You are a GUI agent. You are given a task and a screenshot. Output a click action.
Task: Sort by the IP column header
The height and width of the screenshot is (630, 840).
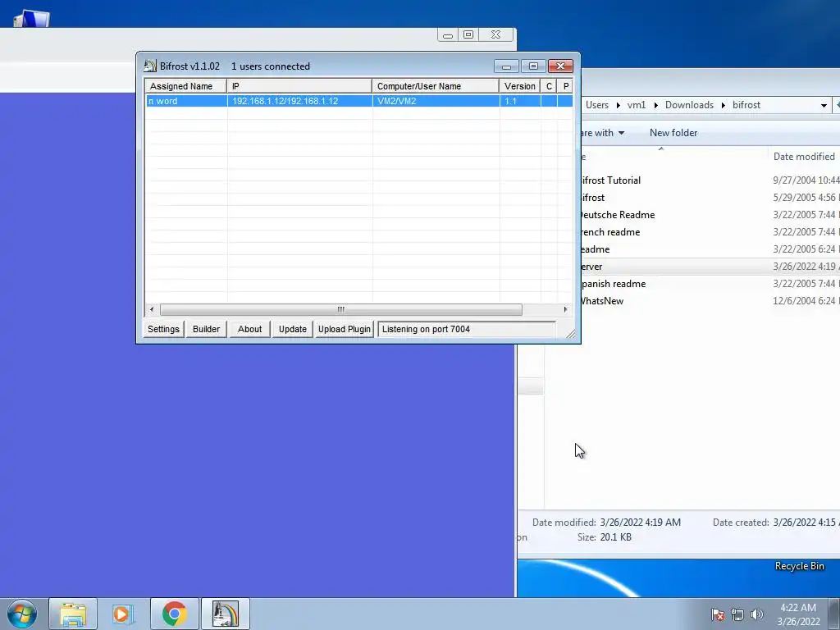[299, 86]
